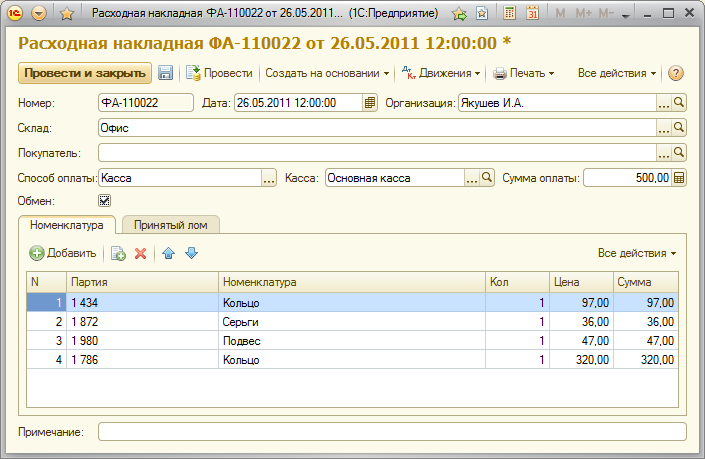Click Провести и закрыть button
Screen dimensions: 705x459
(85, 73)
